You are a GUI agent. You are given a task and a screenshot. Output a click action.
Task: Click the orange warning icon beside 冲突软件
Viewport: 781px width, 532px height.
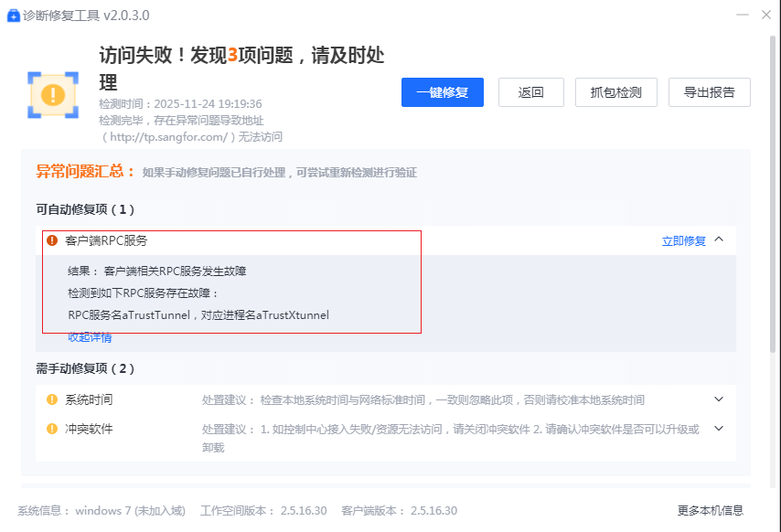point(52,429)
